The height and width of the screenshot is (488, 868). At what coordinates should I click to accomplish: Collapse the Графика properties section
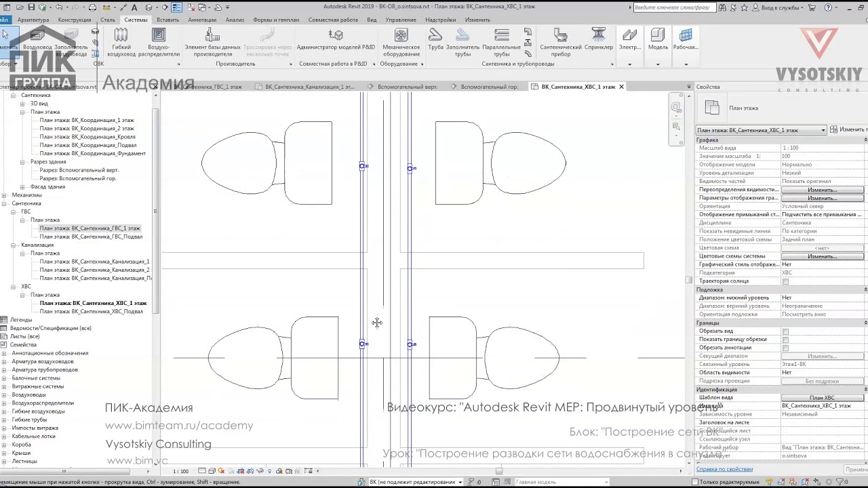click(865, 140)
